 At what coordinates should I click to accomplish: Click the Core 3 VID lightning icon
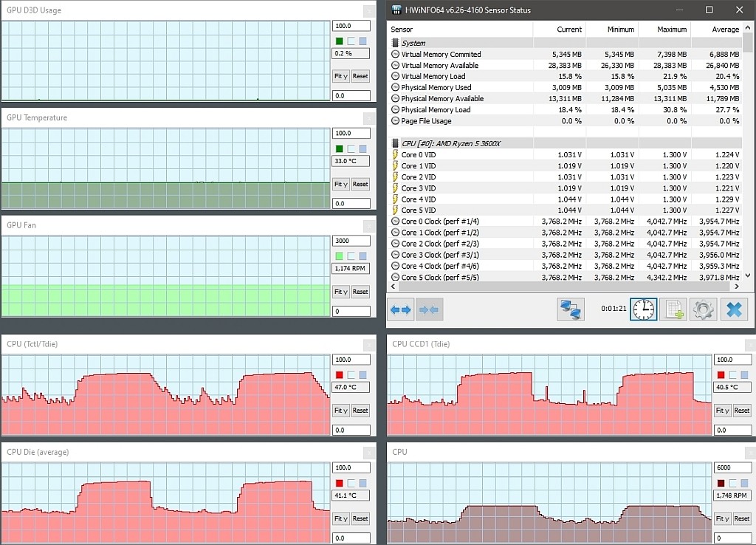point(396,188)
